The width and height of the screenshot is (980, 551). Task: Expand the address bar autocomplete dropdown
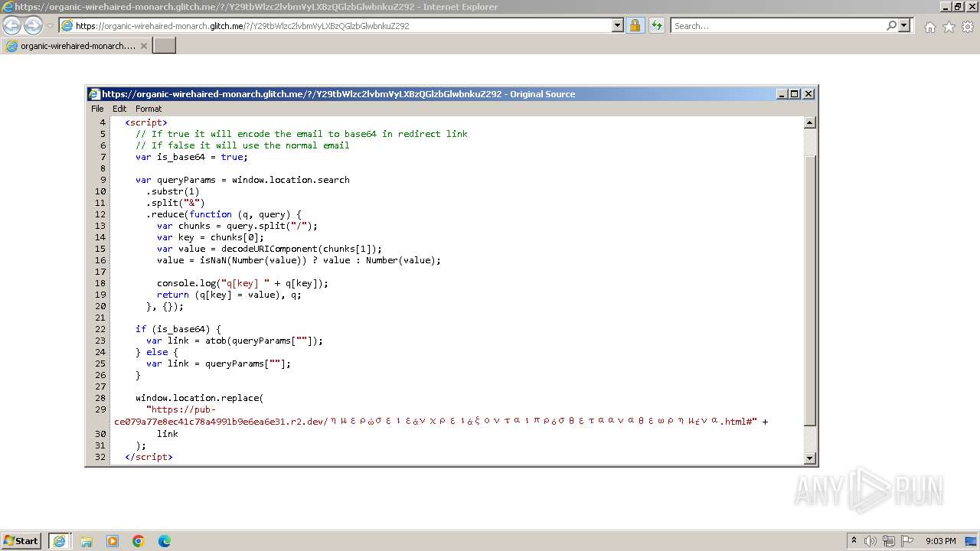click(618, 25)
